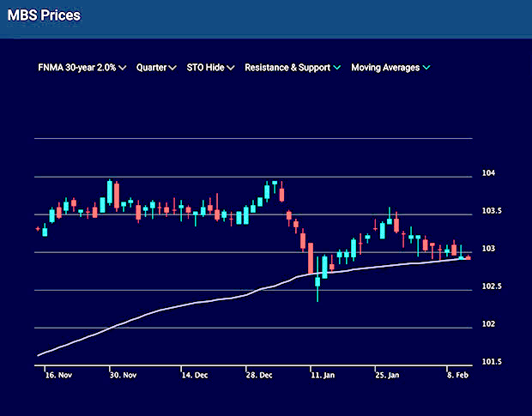The image size is (532, 416).
Task: Click the 8. Feb date label
Action: pos(457,376)
